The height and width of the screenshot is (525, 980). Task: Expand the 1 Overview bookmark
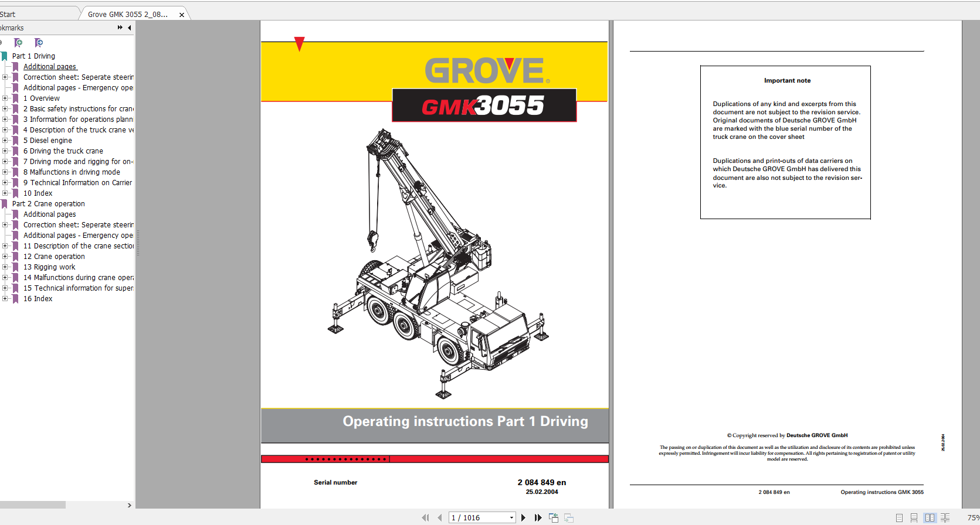(5, 98)
